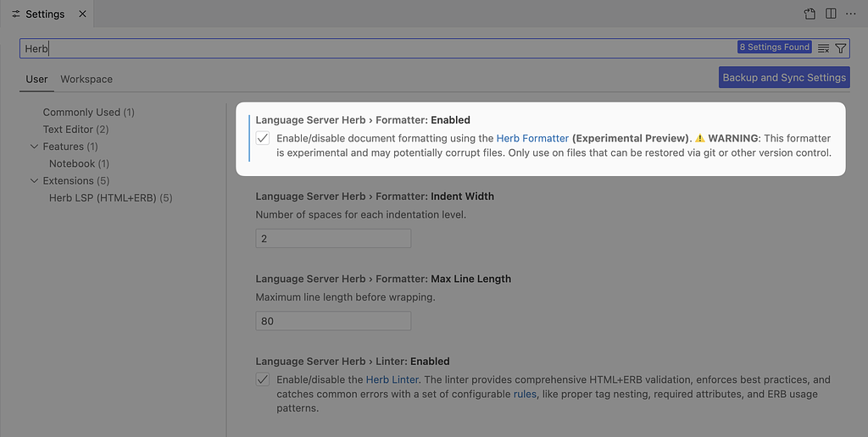This screenshot has width=868, height=437.
Task: Open the rules link in Linter description
Action: pyautogui.click(x=525, y=394)
